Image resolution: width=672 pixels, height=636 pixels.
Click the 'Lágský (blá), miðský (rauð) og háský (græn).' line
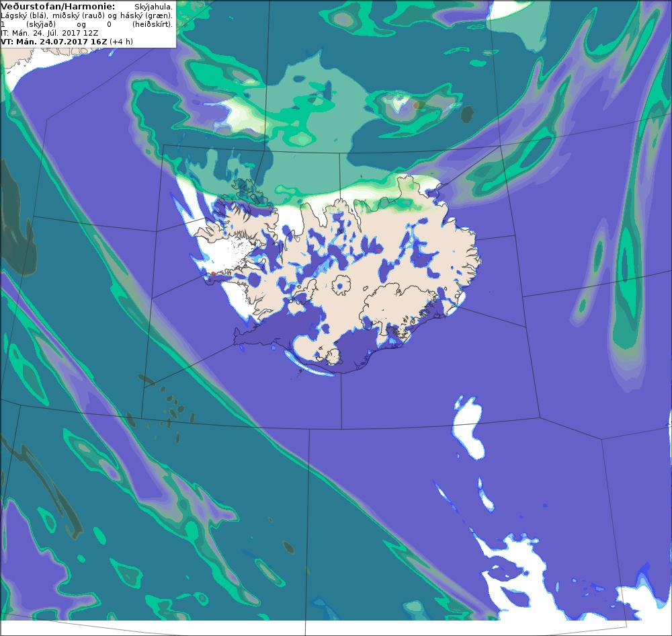coord(87,15)
